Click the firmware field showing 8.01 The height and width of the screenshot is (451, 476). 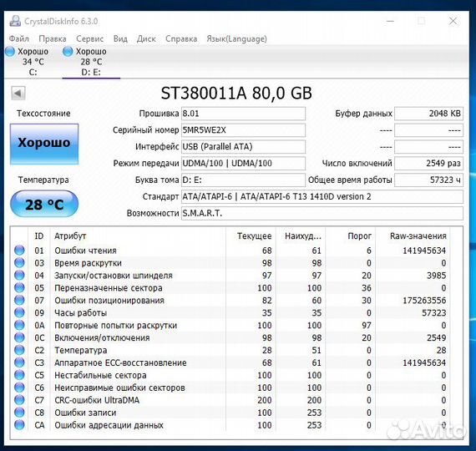pos(243,114)
